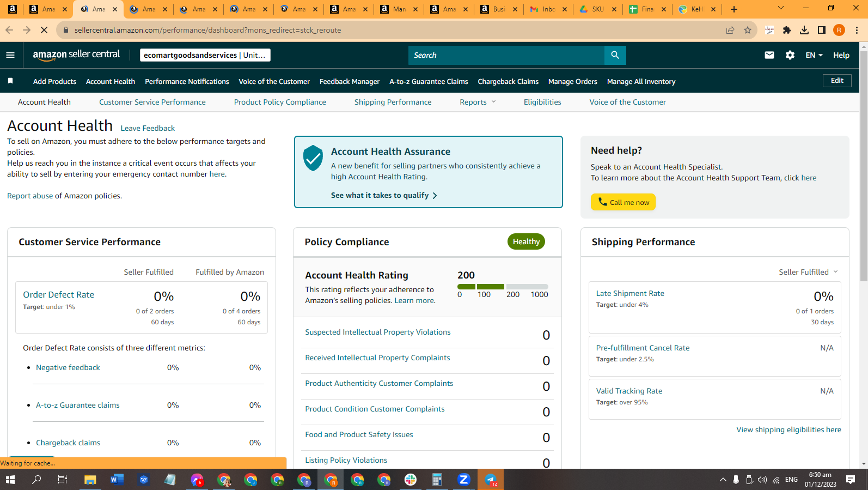Expand 'See what it takes to qualify'
The width and height of the screenshot is (868, 490).
click(384, 195)
